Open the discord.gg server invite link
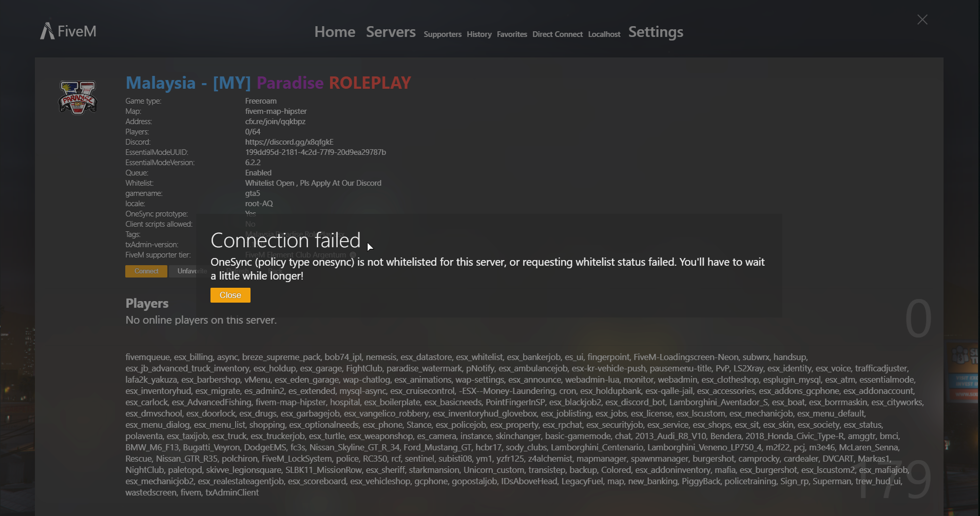Image resolution: width=980 pixels, height=516 pixels. [289, 142]
